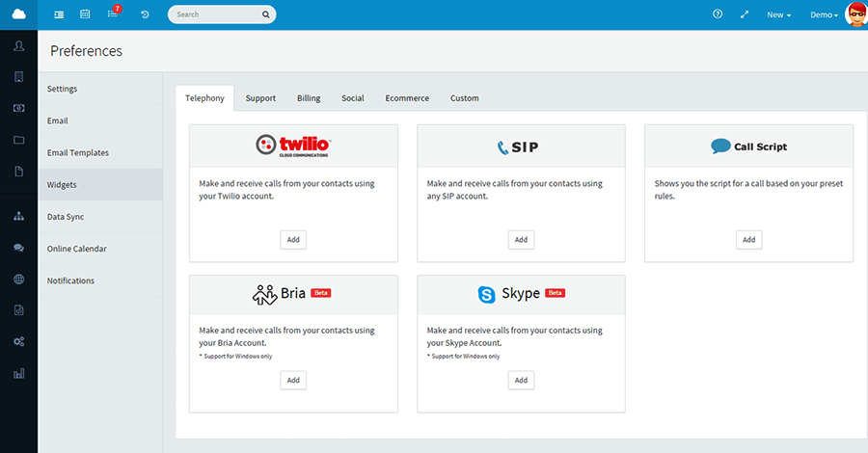Add the Skype widget
Screen dimensions: 868x453
click(x=521, y=381)
